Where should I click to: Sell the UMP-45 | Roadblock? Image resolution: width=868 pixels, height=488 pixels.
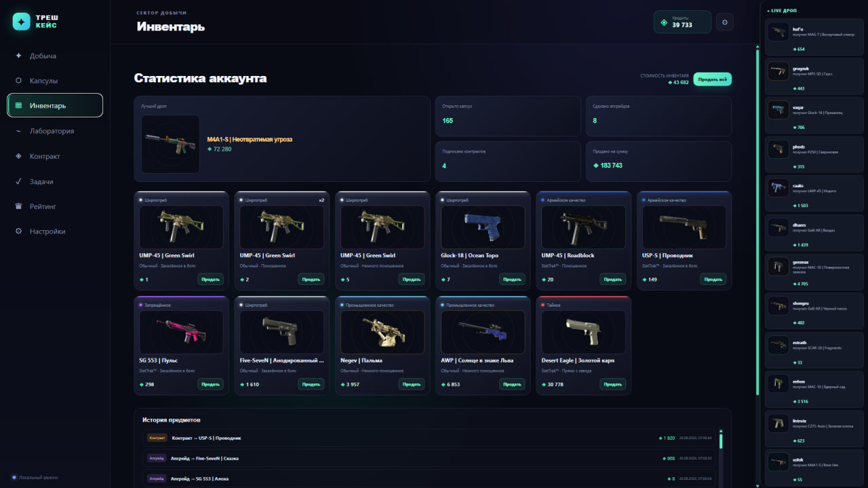tap(612, 280)
